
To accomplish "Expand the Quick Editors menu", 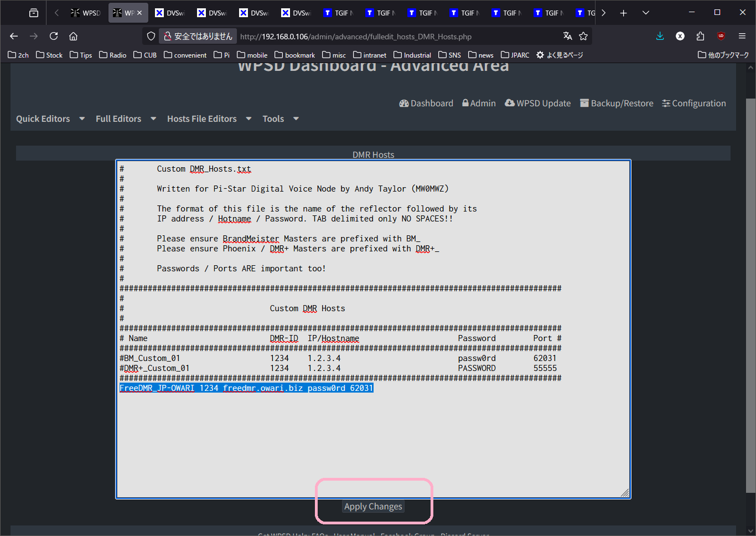I will pos(50,118).
